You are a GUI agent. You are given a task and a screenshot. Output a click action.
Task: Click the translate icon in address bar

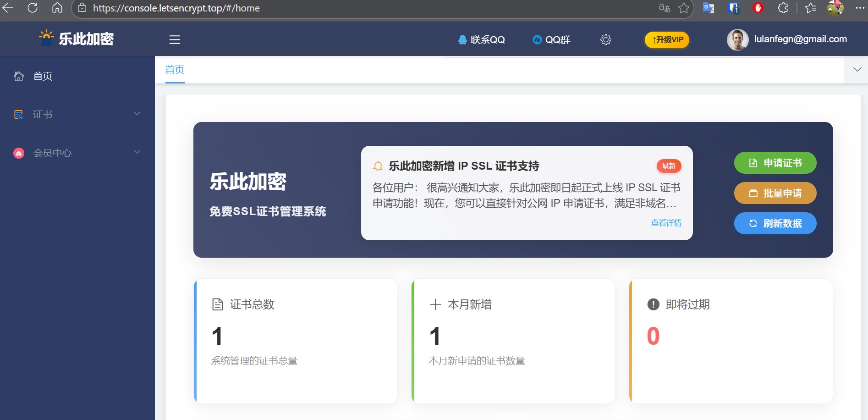pyautogui.click(x=664, y=8)
